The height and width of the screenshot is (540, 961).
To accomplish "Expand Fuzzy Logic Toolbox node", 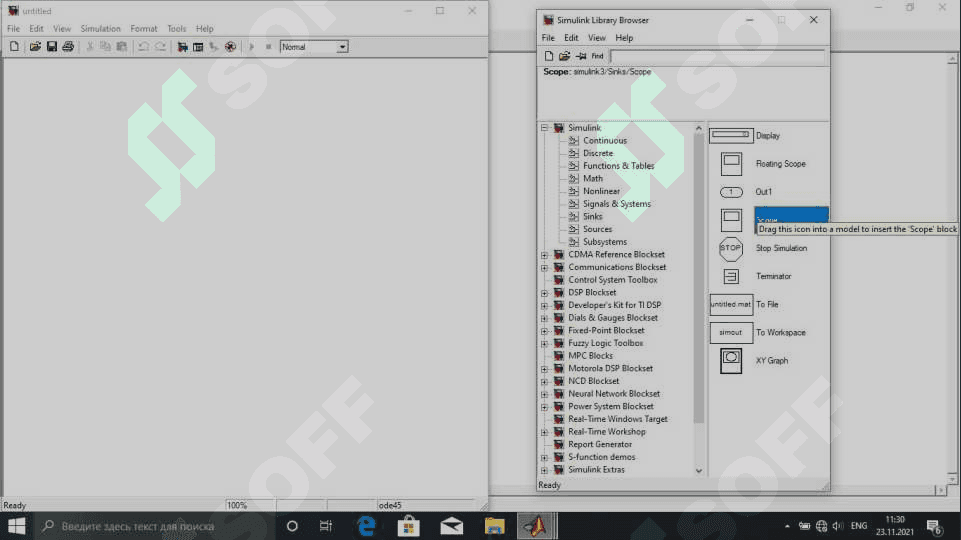I will (544, 343).
